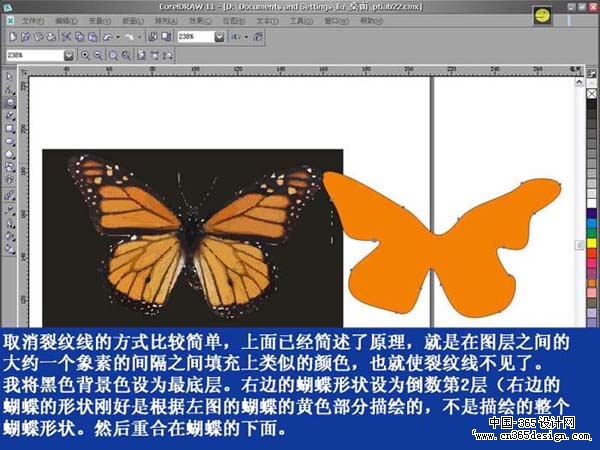Image resolution: width=600 pixels, height=450 pixels.
Task: Pick the black swatch in color palette
Action: coord(592,104)
